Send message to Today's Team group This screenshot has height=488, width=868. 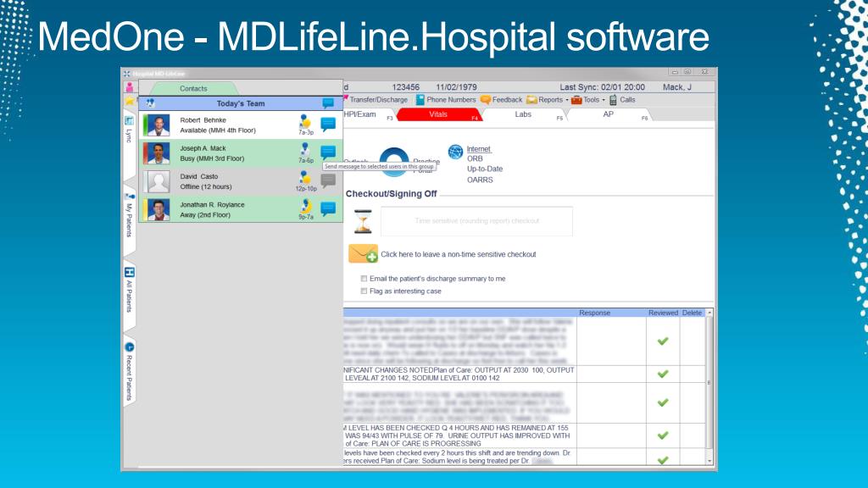click(x=328, y=103)
